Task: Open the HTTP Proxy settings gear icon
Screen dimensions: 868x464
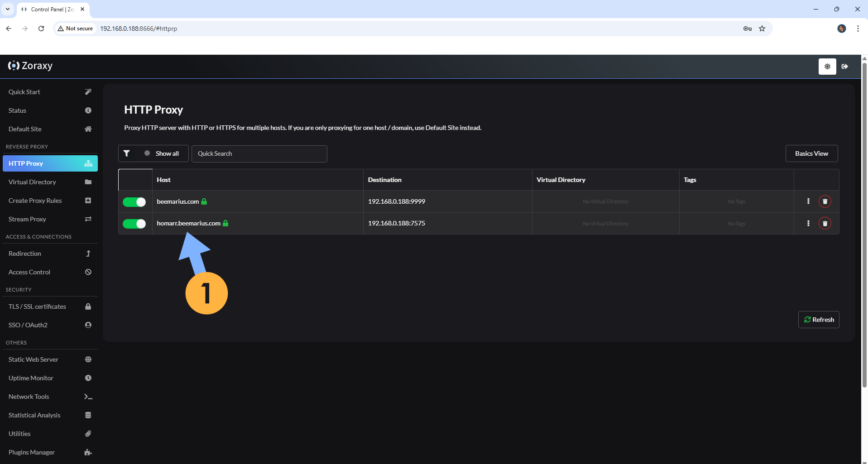Action: point(827,66)
